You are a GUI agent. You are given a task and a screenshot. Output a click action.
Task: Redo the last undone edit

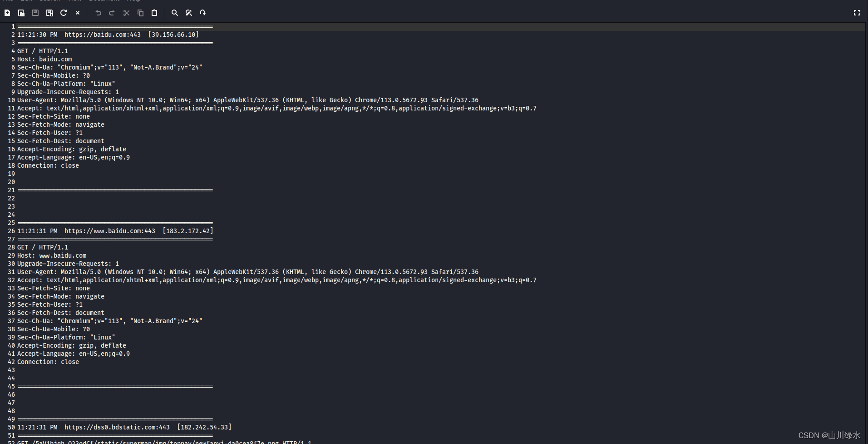point(112,13)
